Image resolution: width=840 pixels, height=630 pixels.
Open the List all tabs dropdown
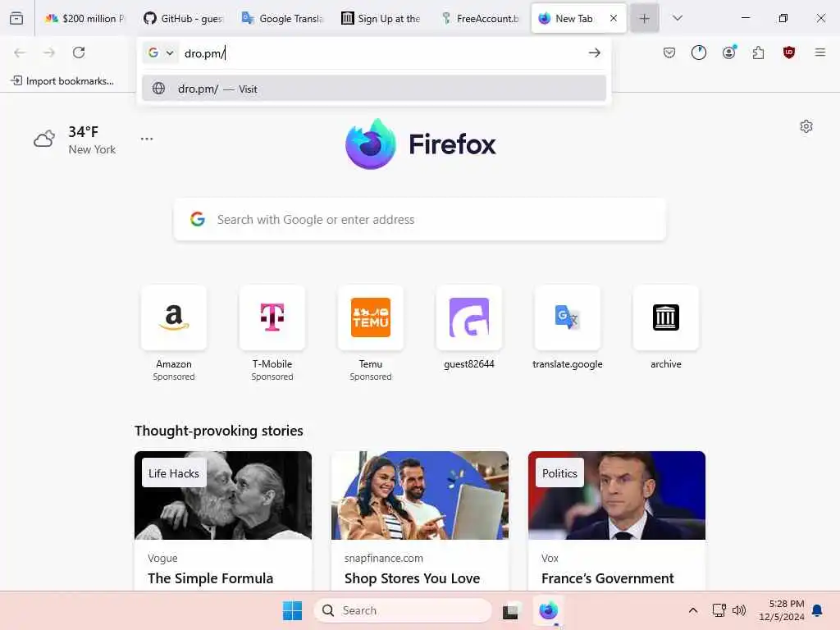(x=677, y=18)
